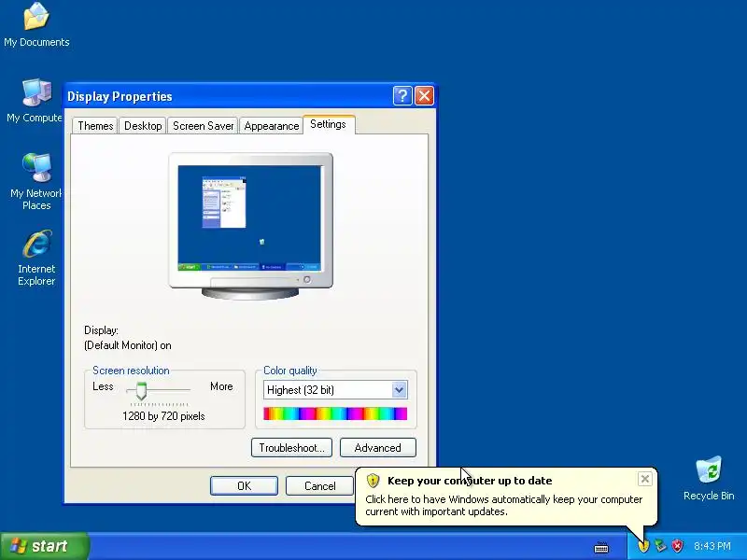Open the Screen Saver tab
Screen dimensions: 747x560
pyautogui.click(x=203, y=126)
